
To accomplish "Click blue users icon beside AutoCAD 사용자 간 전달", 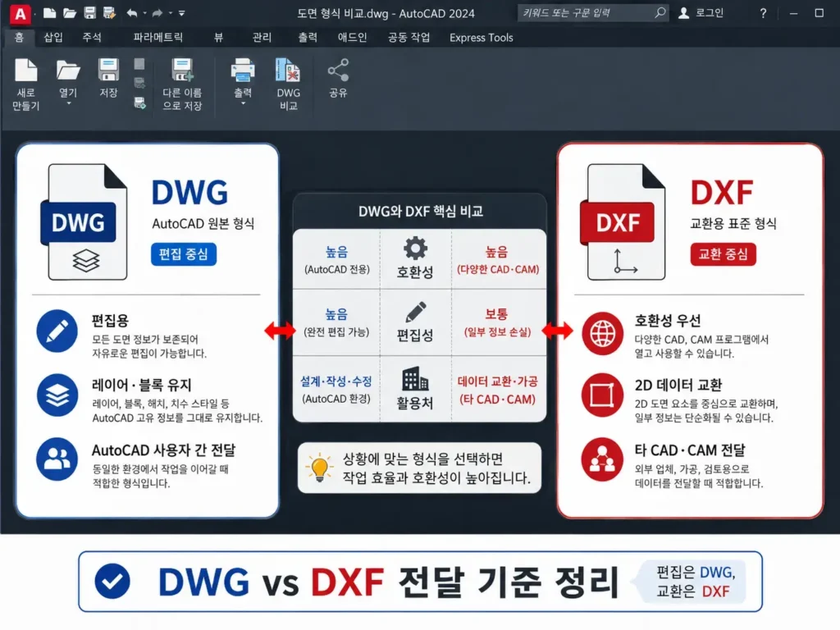I will tap(57, 459).
